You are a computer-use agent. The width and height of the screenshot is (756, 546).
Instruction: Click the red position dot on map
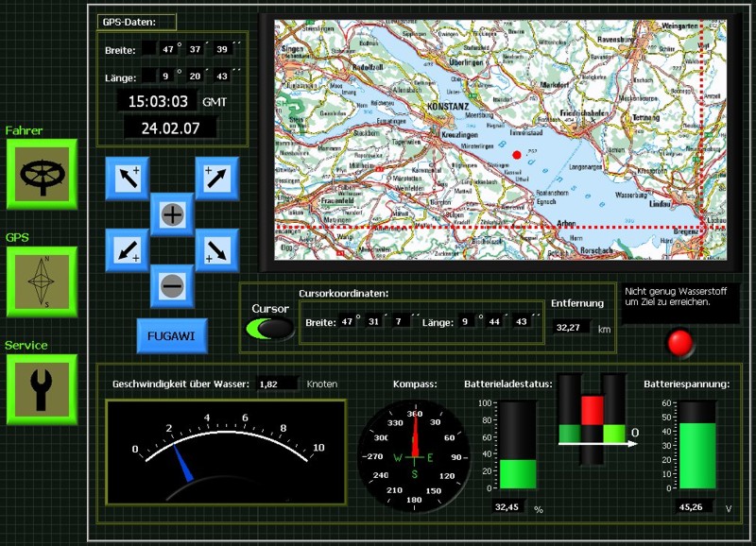(516, 154)
